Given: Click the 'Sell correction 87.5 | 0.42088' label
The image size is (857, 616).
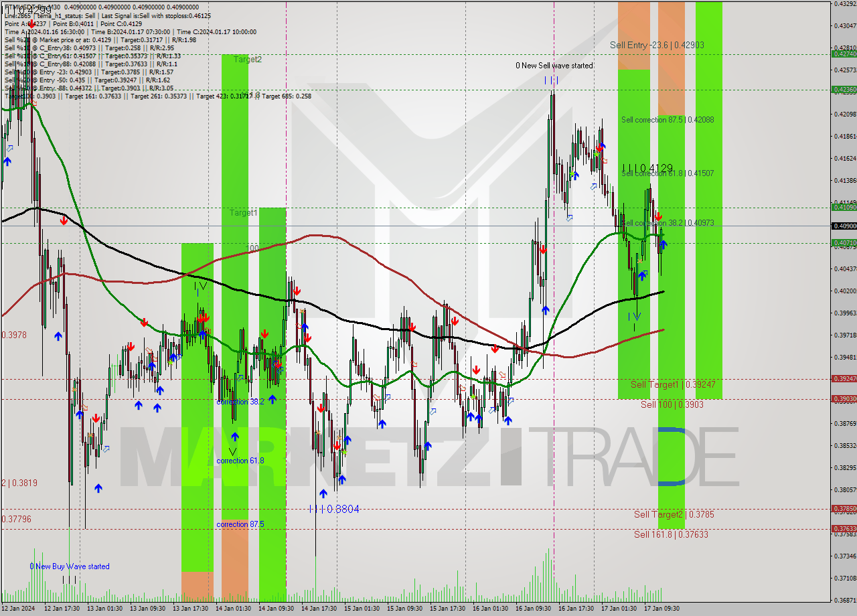Looking at the screenshot, I should 668,120.
